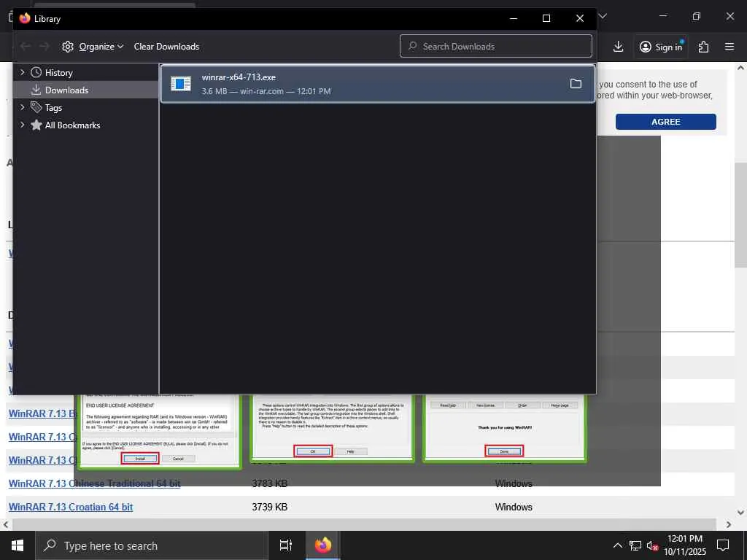Open the Windows Start menu

point(18,545)
